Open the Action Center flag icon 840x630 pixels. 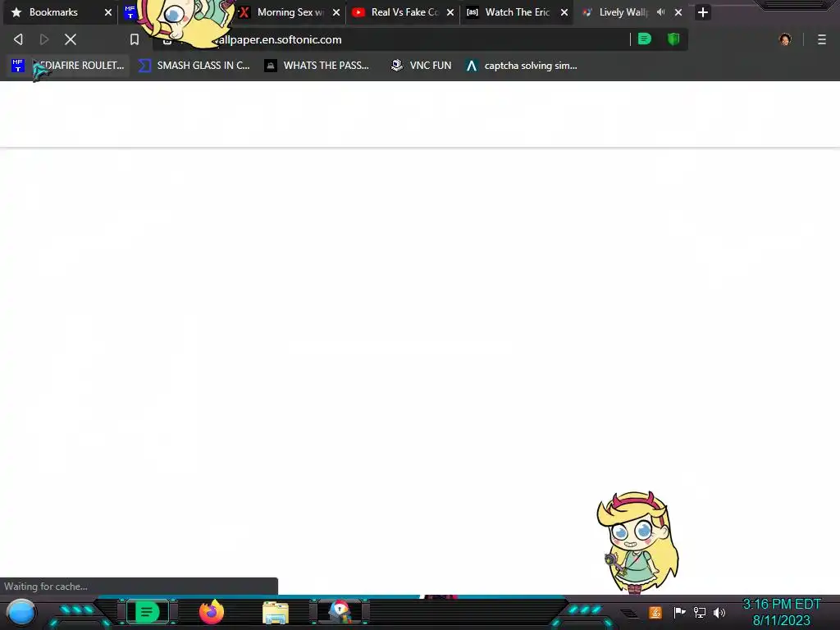(x=679, y=612)
